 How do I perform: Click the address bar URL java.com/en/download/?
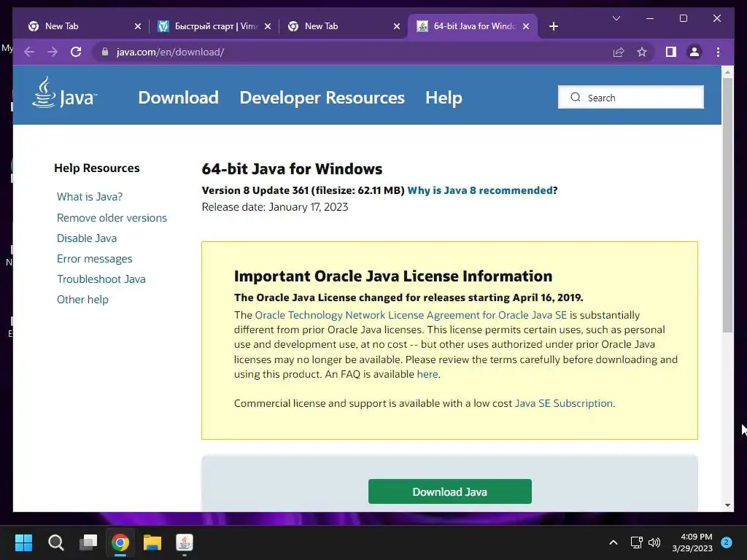pyautogui.click(x=170, y=52)
